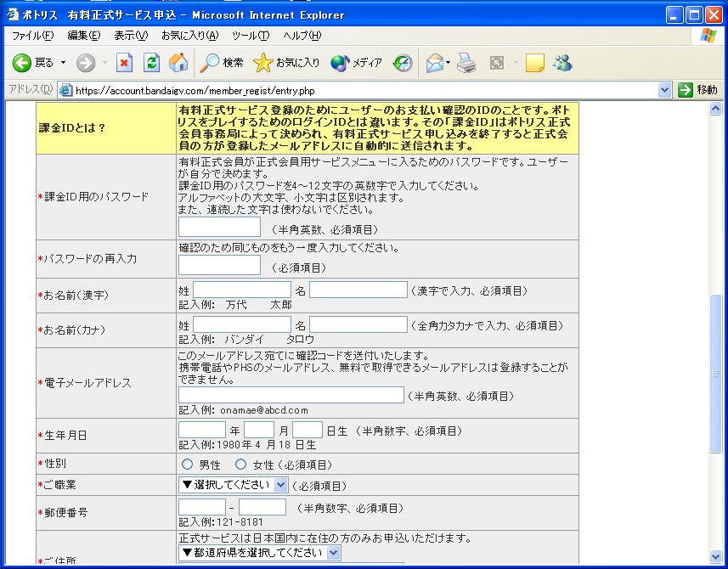This screenshot has height=569, width=728.
Task: Open the ツール(T) menu
Action: (250, 36)
